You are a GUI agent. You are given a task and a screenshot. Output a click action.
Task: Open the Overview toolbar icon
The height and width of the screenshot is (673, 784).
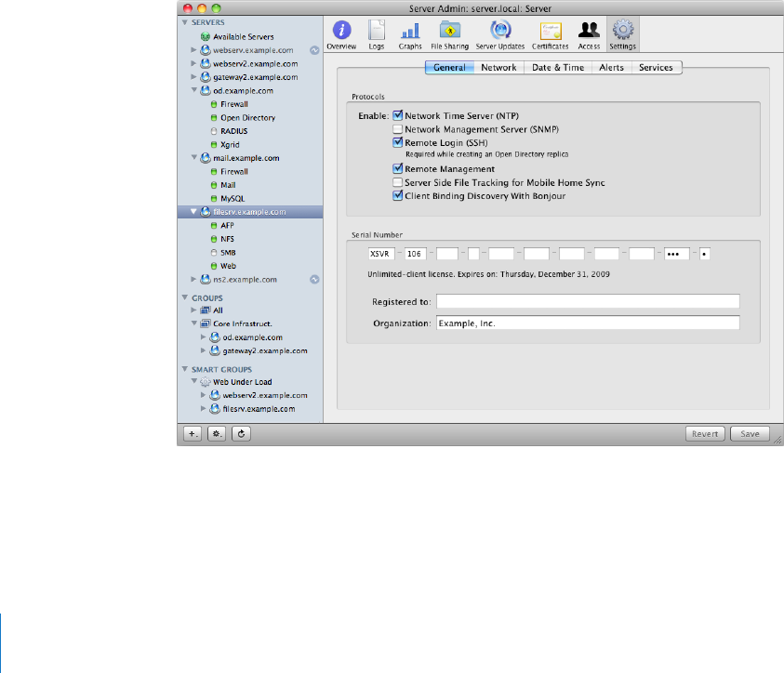click(341, 35)
